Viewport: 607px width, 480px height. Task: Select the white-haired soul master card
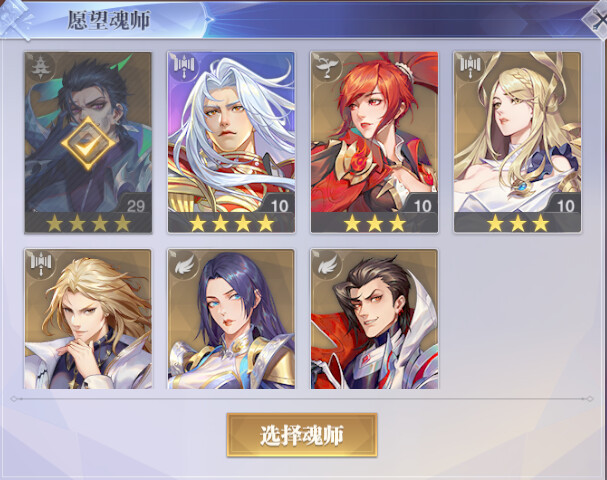click(x=231, y=142)
